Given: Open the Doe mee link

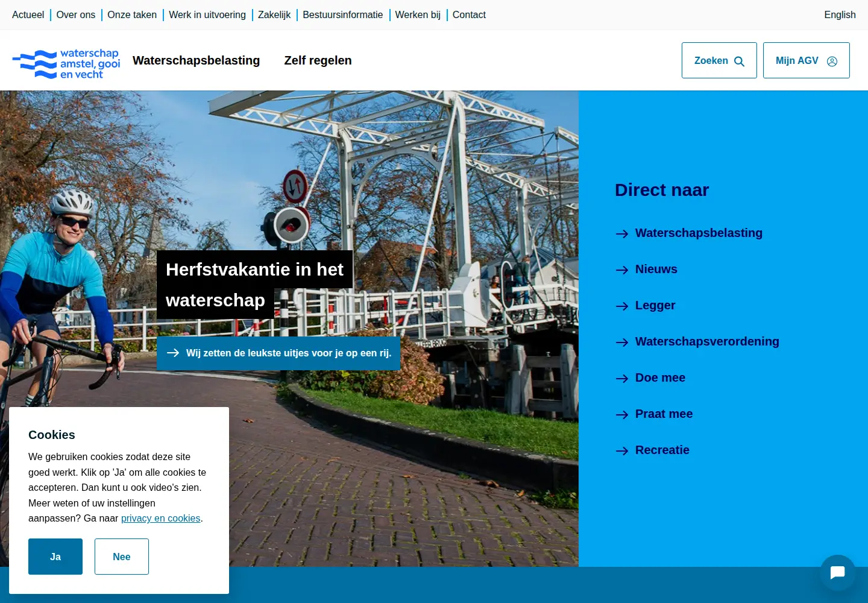Looking at the screenshot, I should tap(660, 377).
